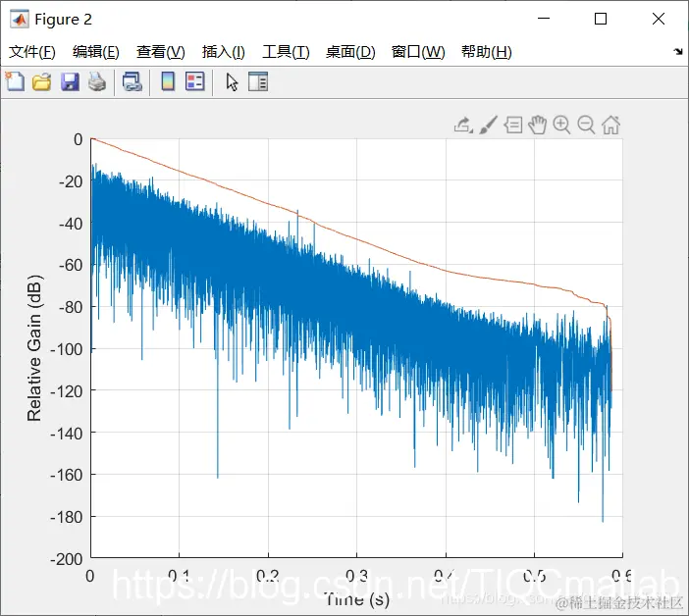Activate the zoom out tool
The width and height of the screenshot is (689, 616).
586,126
